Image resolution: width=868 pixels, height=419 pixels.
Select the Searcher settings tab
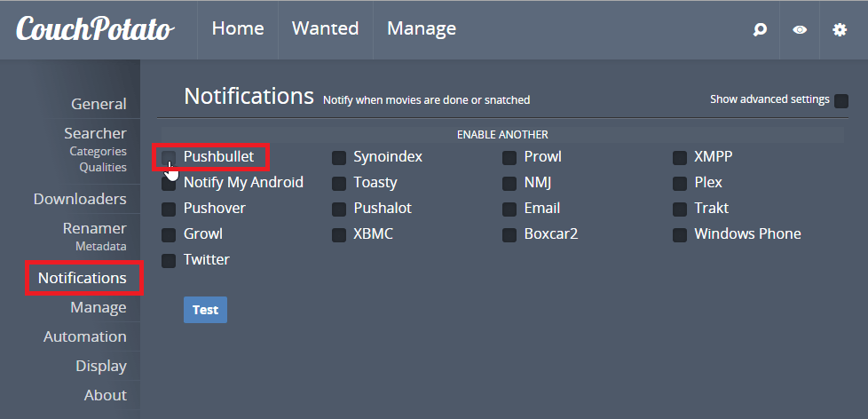pos(95,133)
